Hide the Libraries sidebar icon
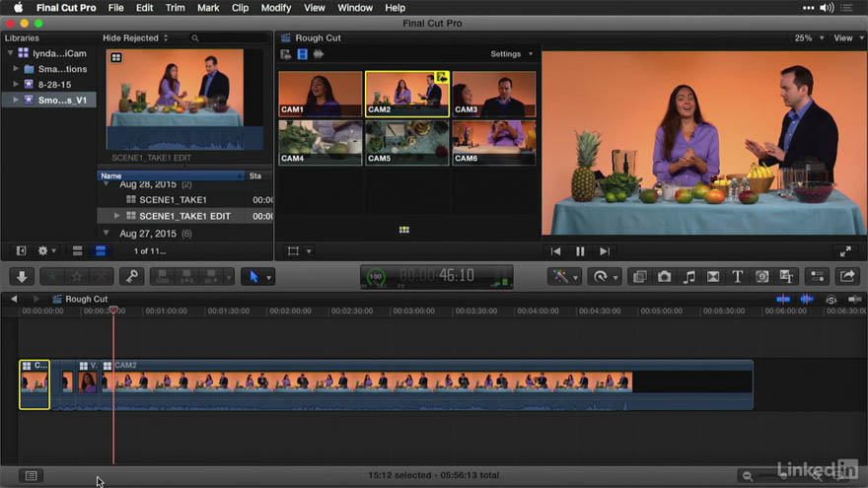Image resolution: width=868 pixels, height=488 pixels. pos(21,251)
